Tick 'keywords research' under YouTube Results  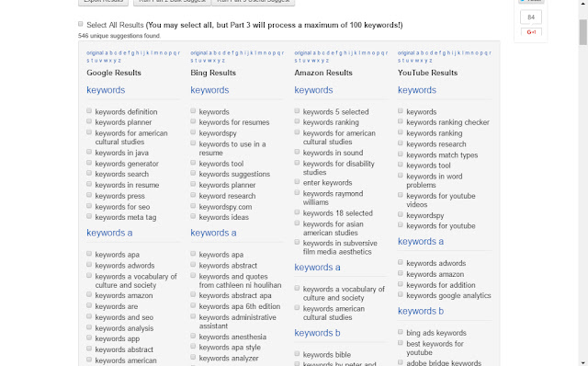401,143
